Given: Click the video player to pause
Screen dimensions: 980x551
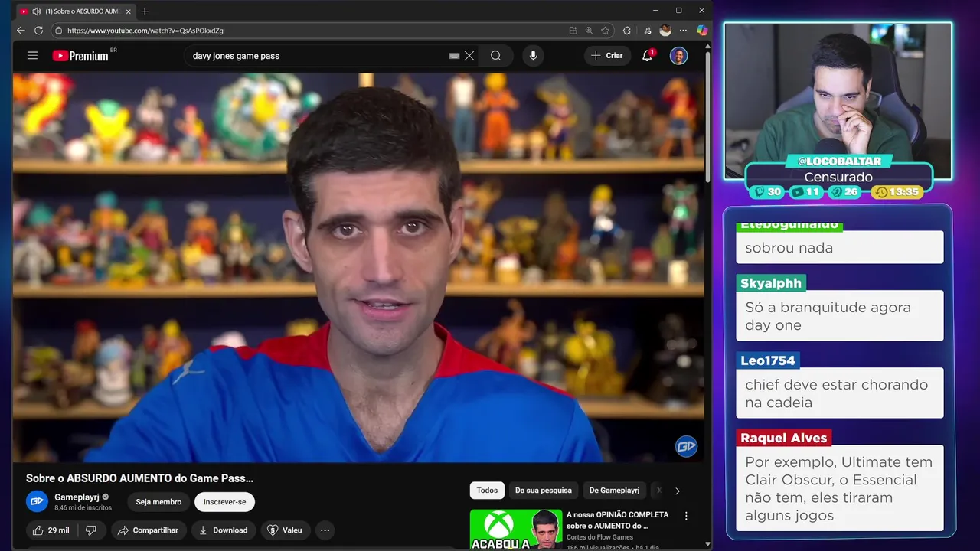Looking at the screenshot, I should [358, 268].
